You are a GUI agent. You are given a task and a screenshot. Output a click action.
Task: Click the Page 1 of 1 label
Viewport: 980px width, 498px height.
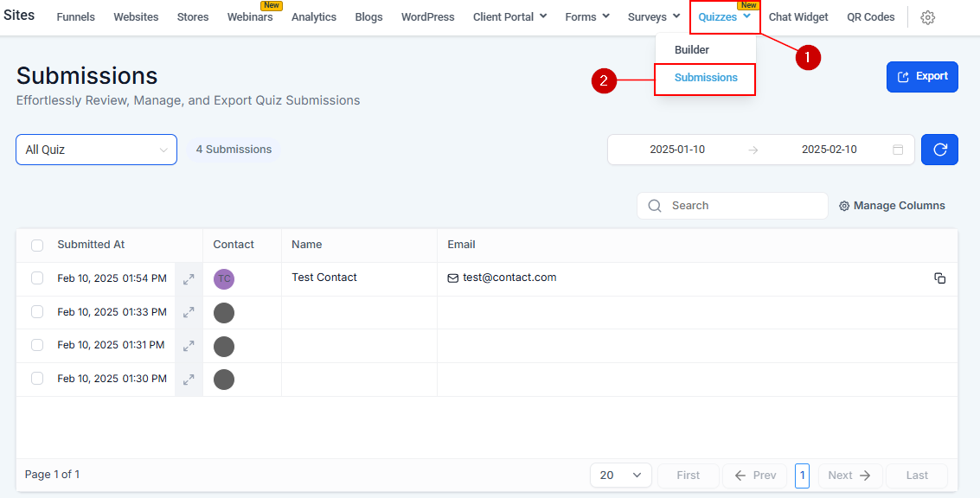53,475
